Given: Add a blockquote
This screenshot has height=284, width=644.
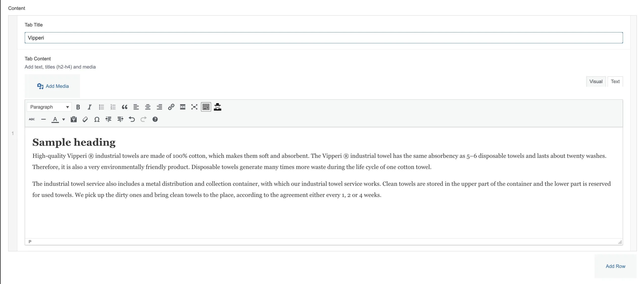Looking at the screenshot, I should pos(124,107).
